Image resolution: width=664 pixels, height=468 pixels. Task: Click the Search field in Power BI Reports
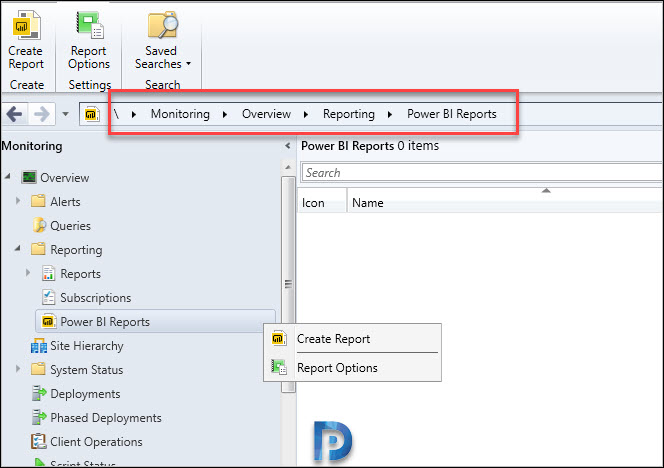(481, 173)
